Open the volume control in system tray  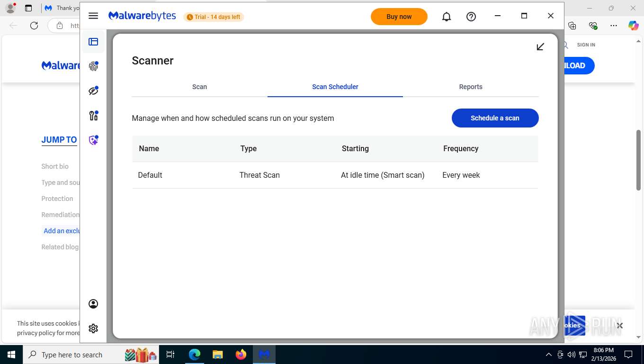(572, 355)
